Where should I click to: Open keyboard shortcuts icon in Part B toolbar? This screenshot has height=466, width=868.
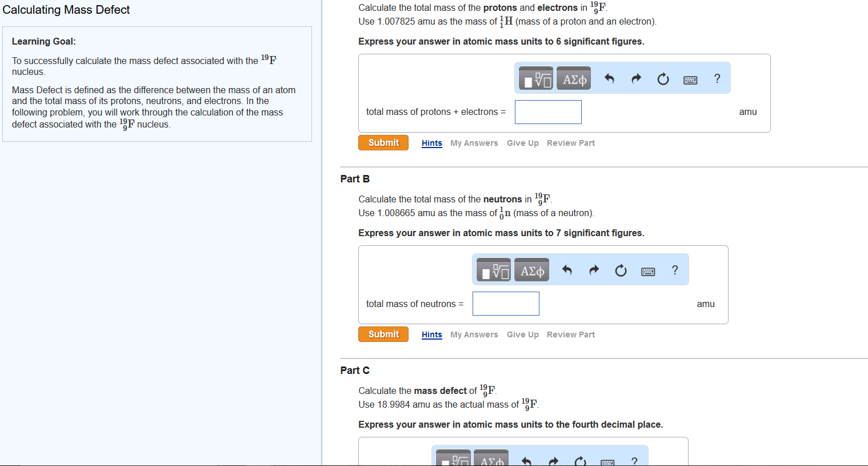[x=648, y=272]
